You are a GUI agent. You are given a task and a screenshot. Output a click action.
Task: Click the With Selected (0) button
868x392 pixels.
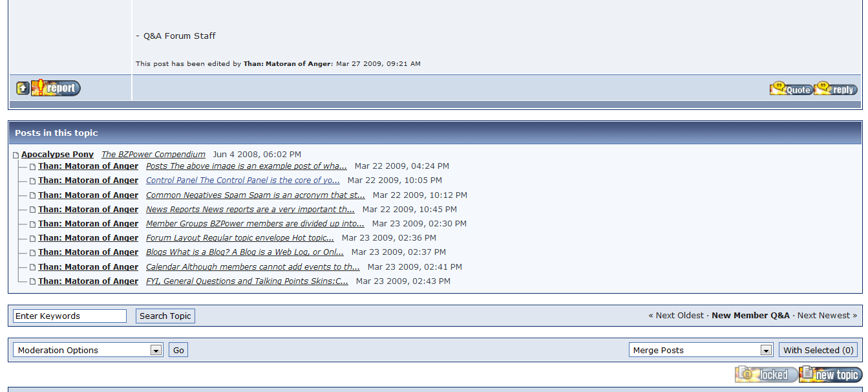(818, 350)
